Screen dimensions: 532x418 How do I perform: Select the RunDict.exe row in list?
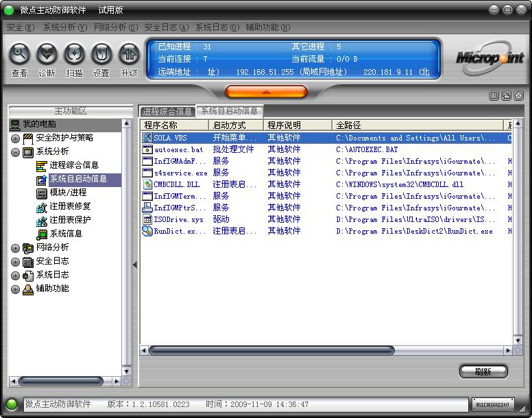[x=180, y=231]
